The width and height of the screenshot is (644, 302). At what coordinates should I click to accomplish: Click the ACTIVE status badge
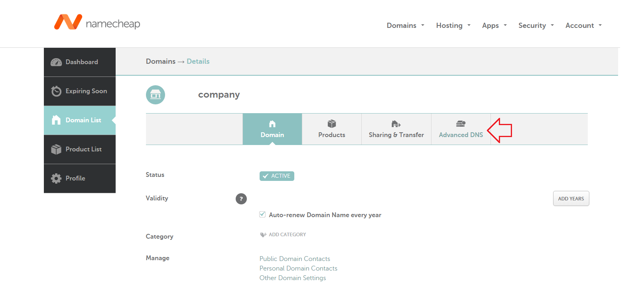[277, 176]
